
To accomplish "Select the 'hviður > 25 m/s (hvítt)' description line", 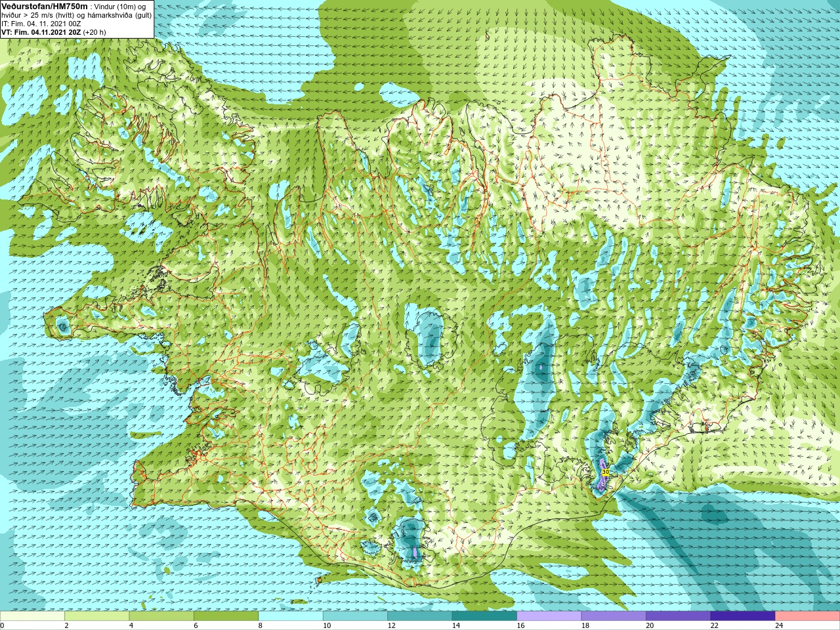I will click(x=77, y=15).
